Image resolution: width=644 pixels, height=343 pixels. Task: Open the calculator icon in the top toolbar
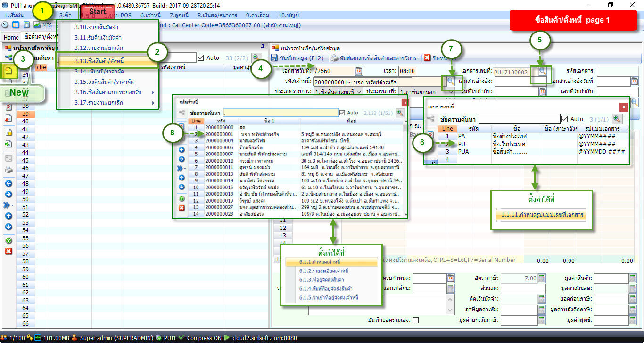click(26, 25)
